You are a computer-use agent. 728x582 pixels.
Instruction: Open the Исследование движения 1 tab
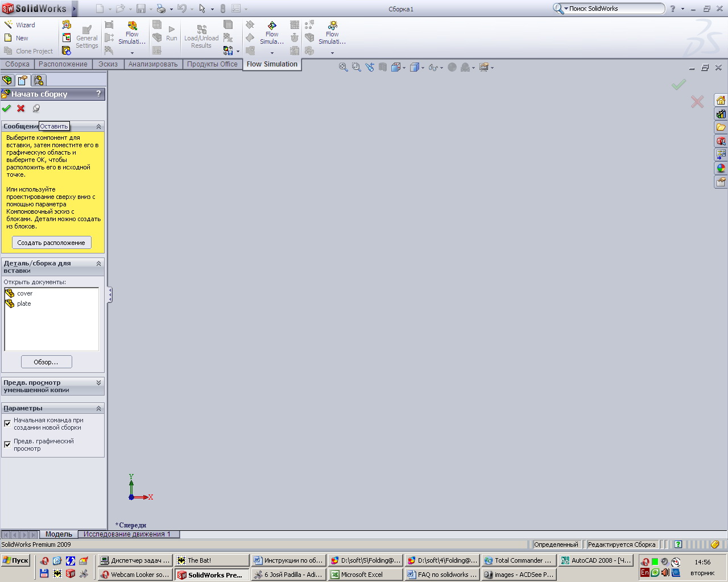tap(127, 534)
